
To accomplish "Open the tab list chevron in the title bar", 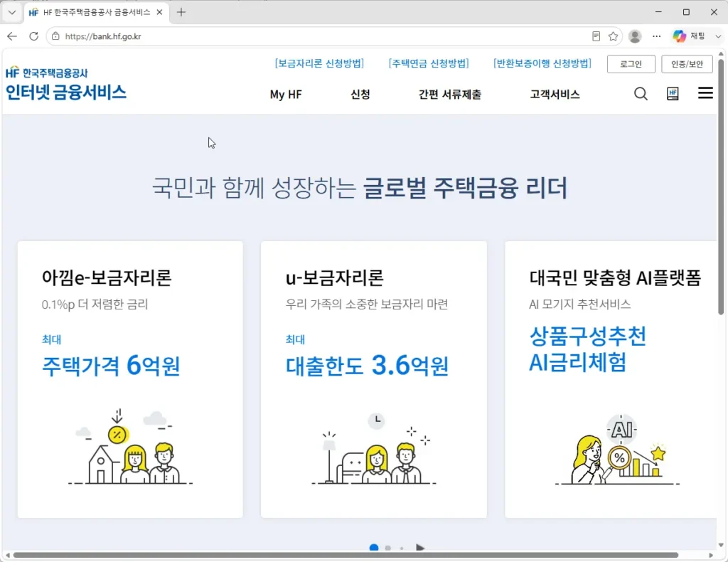I will click(12, 13).
